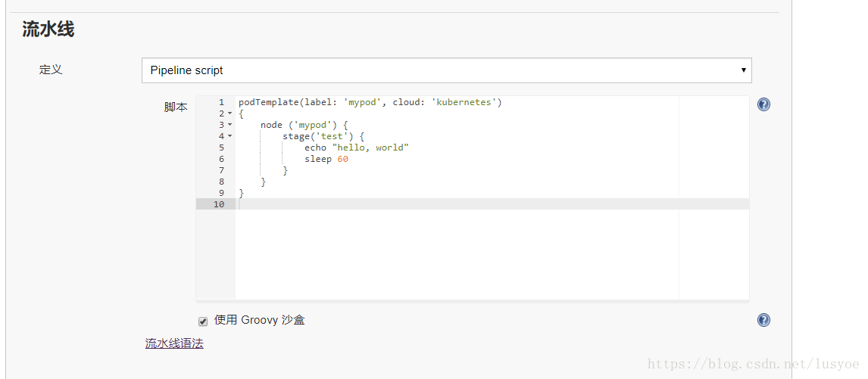
Task: Open help for the 脚本 script field
Action: 764,104
